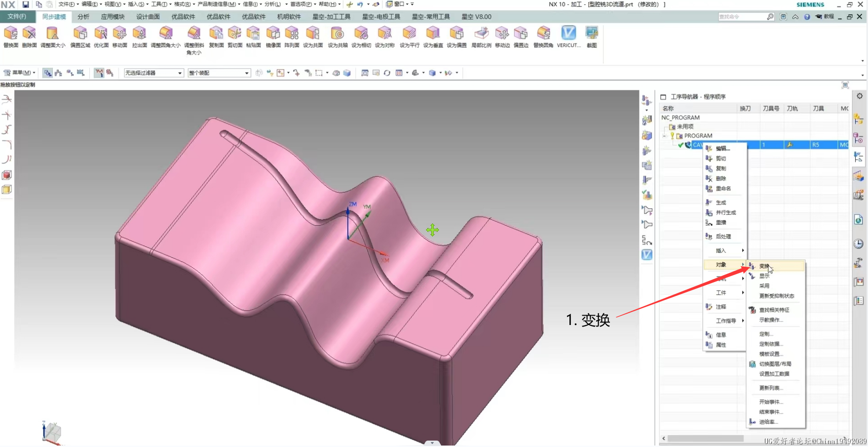The height and width of the screenshot is (447, 868).
Task: Click the blue help question-mark icon
Action: [x=807, y=17]
